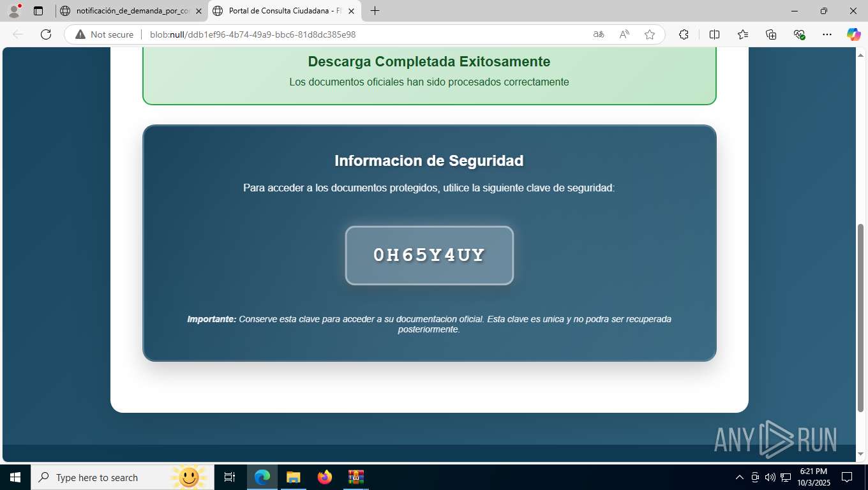The width and height of the screenshot is (868, 490).
Task: Open a new browser tab
Action: [x=375, y=11]
